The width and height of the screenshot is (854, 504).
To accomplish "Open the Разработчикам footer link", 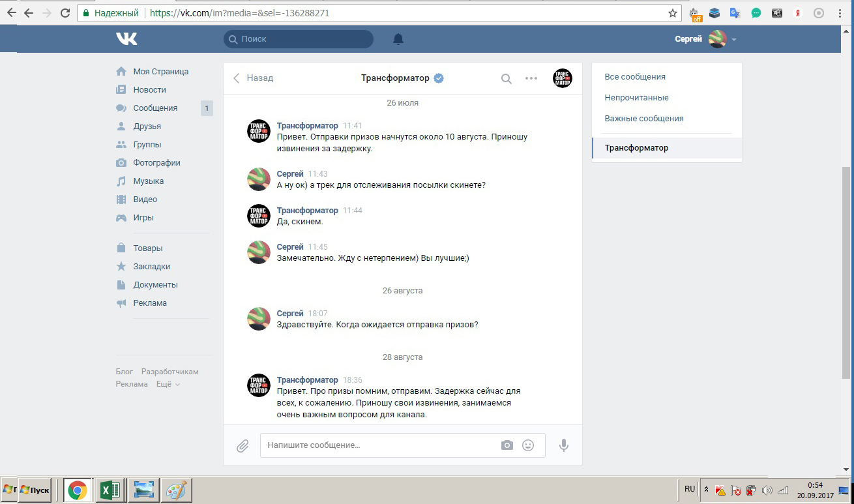I will click(169, 372).
